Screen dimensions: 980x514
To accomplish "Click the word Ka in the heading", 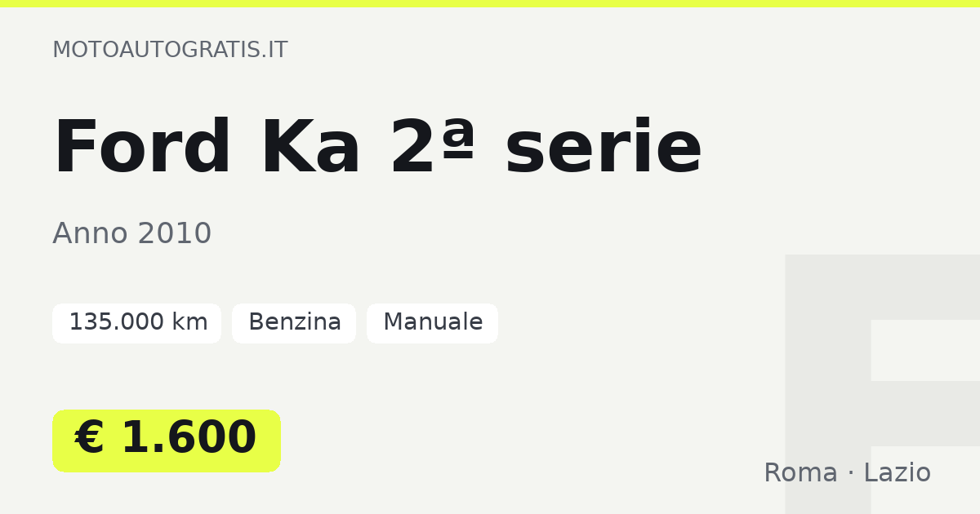I will pyautogui.click(x=310, y=148).
